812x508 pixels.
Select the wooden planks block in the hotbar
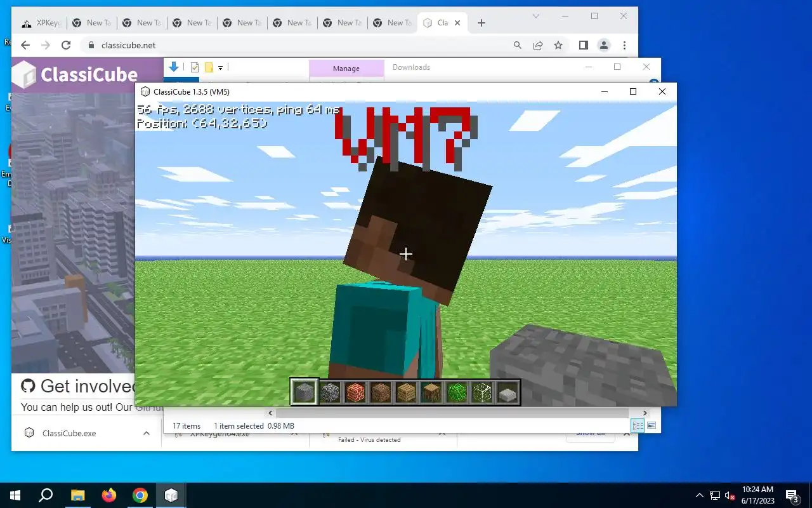[406, 392]
